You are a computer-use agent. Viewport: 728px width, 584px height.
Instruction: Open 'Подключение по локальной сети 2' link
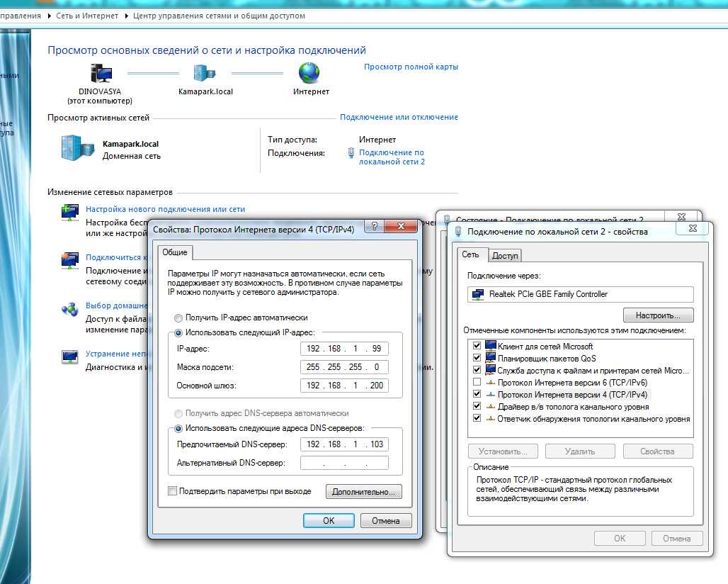click(392, 157)
